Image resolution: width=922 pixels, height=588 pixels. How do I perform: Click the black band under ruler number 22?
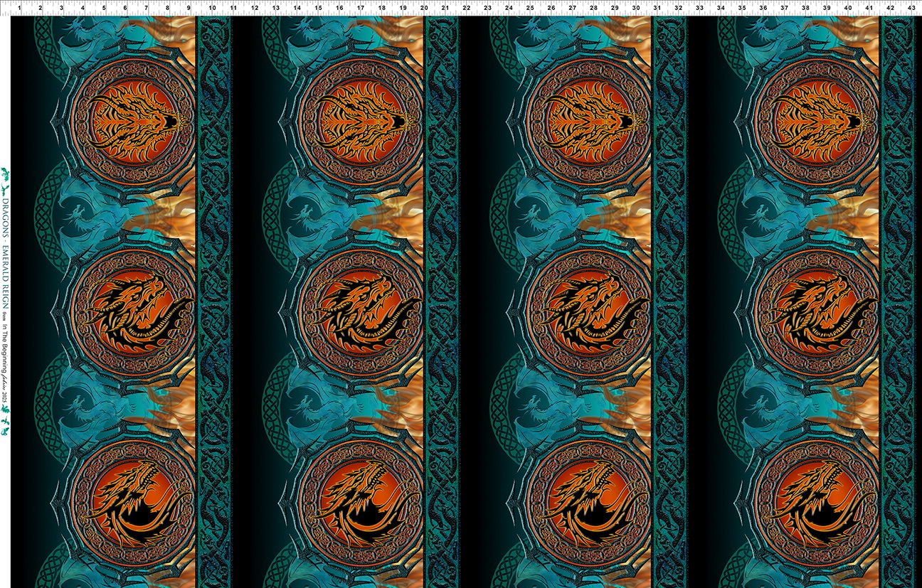468,299
